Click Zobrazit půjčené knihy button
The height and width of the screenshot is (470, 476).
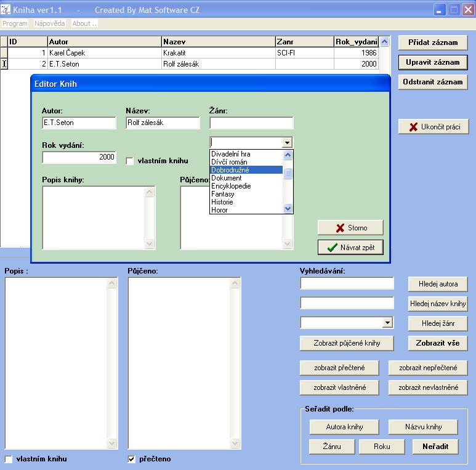pyautogui.click(x=347, y=343)
